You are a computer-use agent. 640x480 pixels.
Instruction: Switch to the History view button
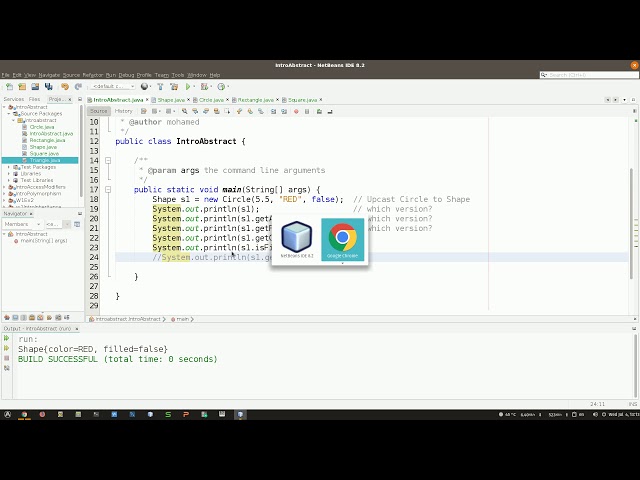[x=123, y=111]
